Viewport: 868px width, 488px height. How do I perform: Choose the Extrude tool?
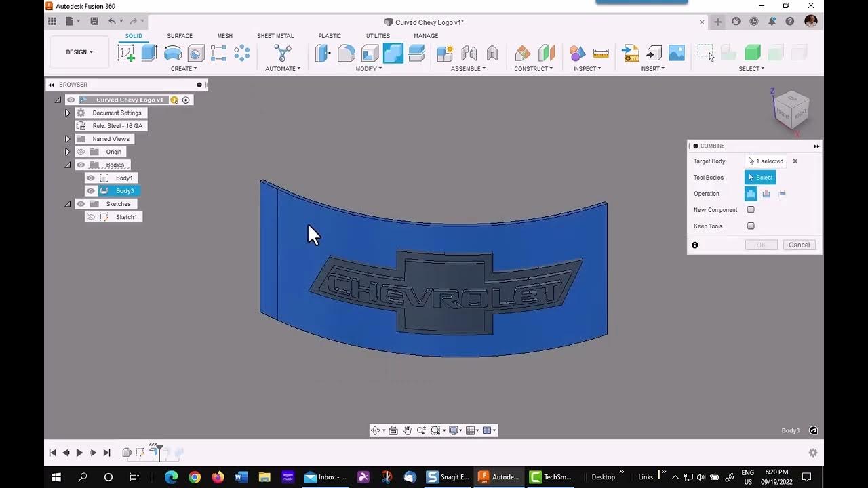point(149,53)
